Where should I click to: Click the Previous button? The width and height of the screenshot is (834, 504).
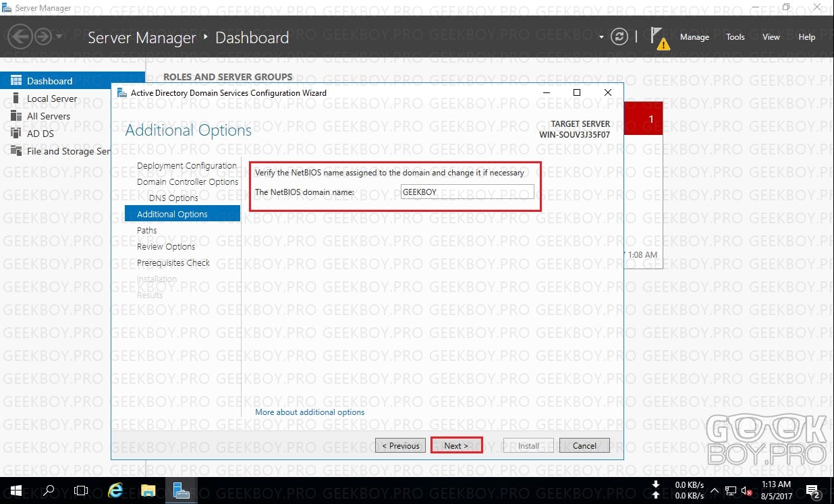pos(401,445)
